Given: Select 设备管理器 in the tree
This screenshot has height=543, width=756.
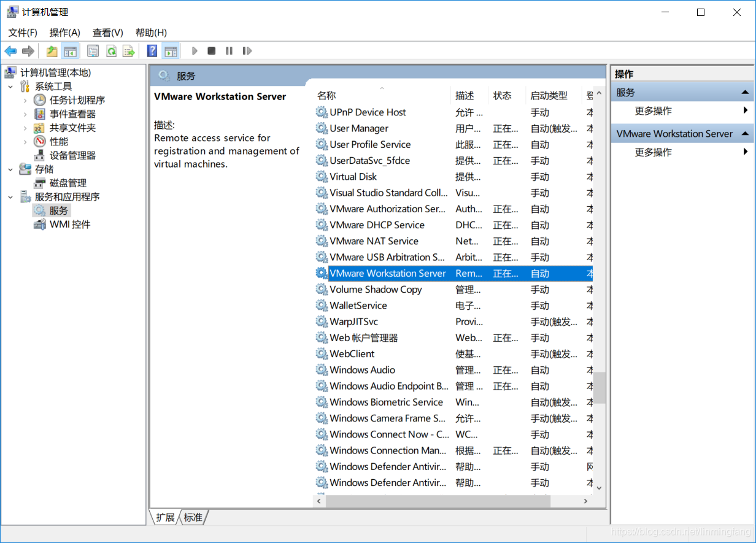Looking at the screenshot, I should point(72,155).
